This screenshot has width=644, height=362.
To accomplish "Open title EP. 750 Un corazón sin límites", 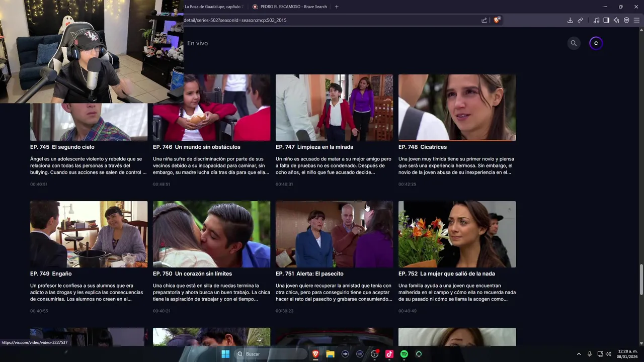I will (x=192, y=274).
